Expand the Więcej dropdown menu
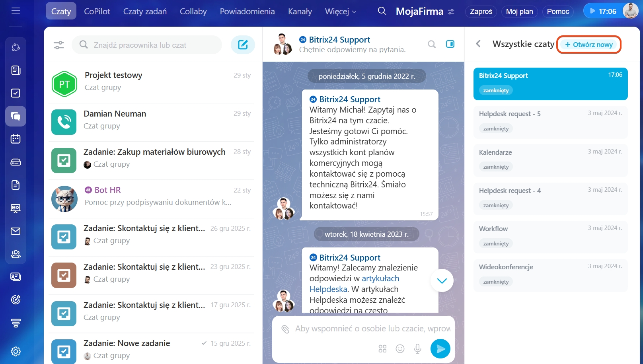Screen dimensions: 643x364 [x=341, y=12]
